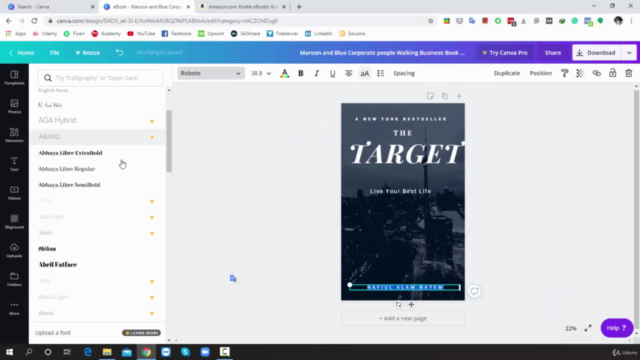Select the Abhaya Libre SemiBold font
This screenshot has width=640, height=360.
97,185
